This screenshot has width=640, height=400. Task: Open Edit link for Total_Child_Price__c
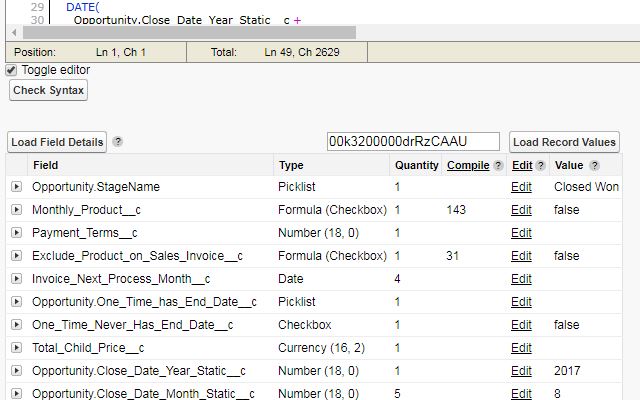tap(521, 348)
